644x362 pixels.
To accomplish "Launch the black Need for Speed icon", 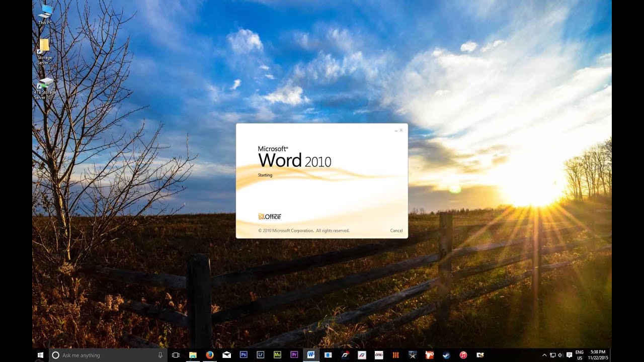I will click(x=345, y=355).
